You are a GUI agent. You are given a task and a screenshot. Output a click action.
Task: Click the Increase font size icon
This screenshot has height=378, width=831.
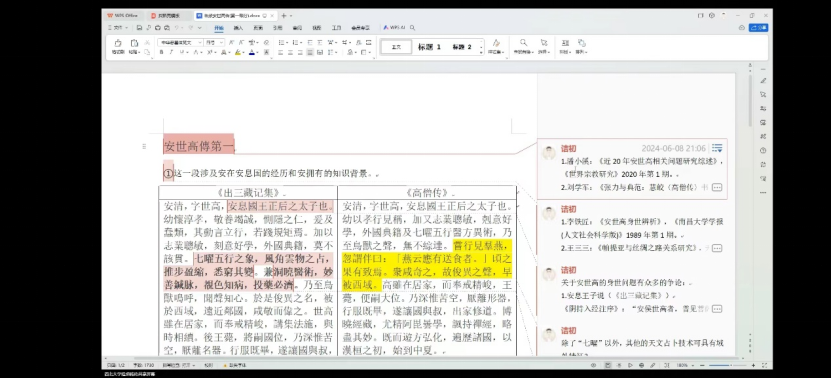231,42
